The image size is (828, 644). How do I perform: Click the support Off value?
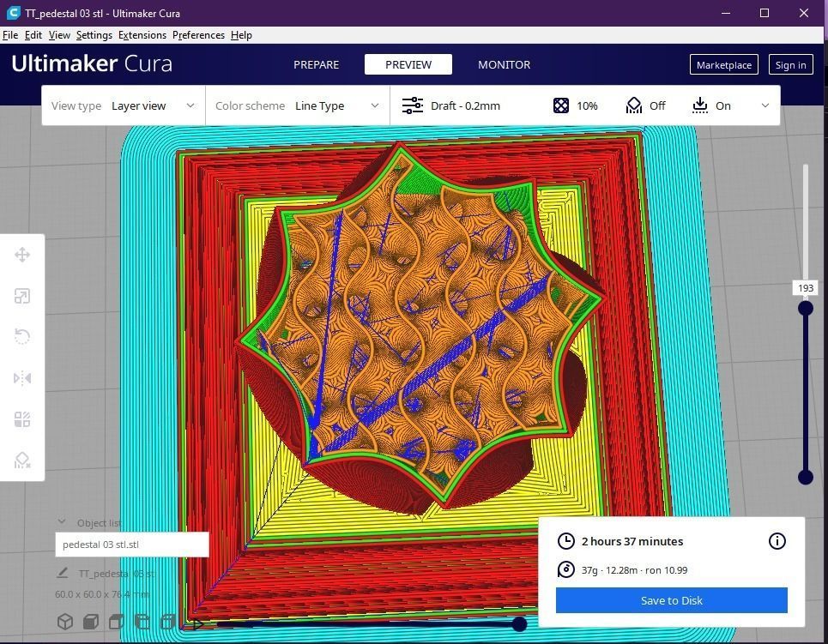(x=657, y=105)
